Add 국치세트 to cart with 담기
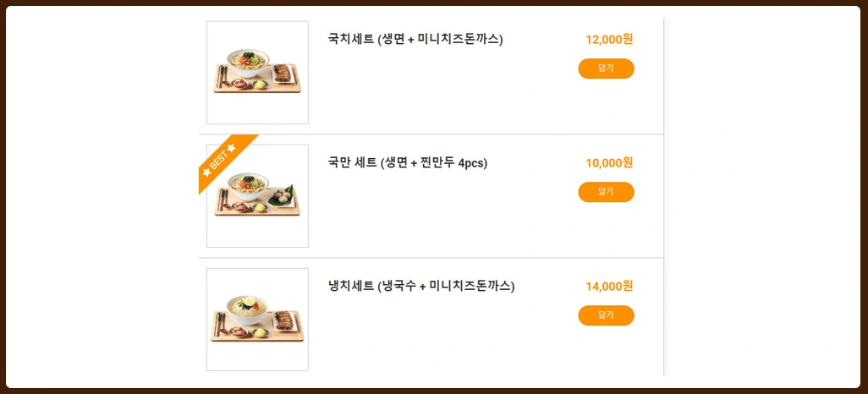Screen dimensions: 868x394 606,68
